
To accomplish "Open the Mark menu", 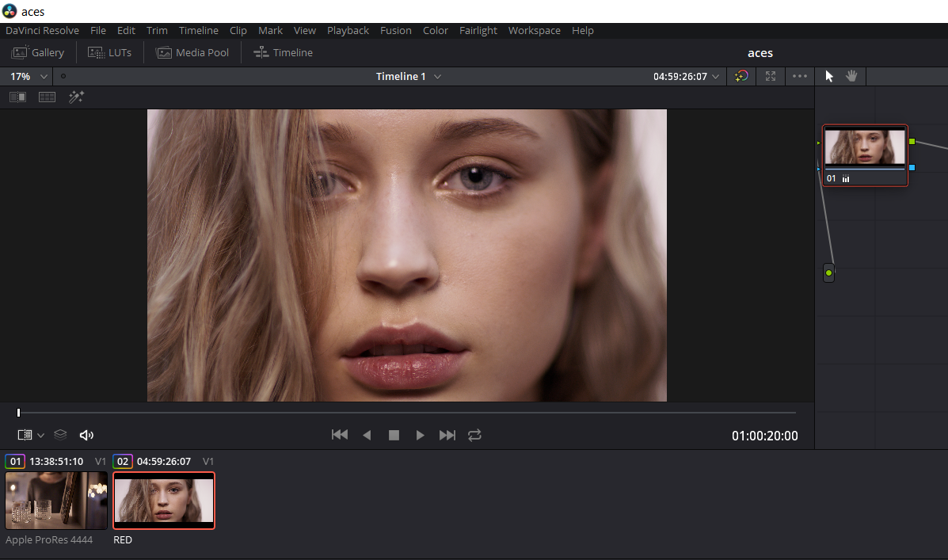I will click(x=270, y=30).
